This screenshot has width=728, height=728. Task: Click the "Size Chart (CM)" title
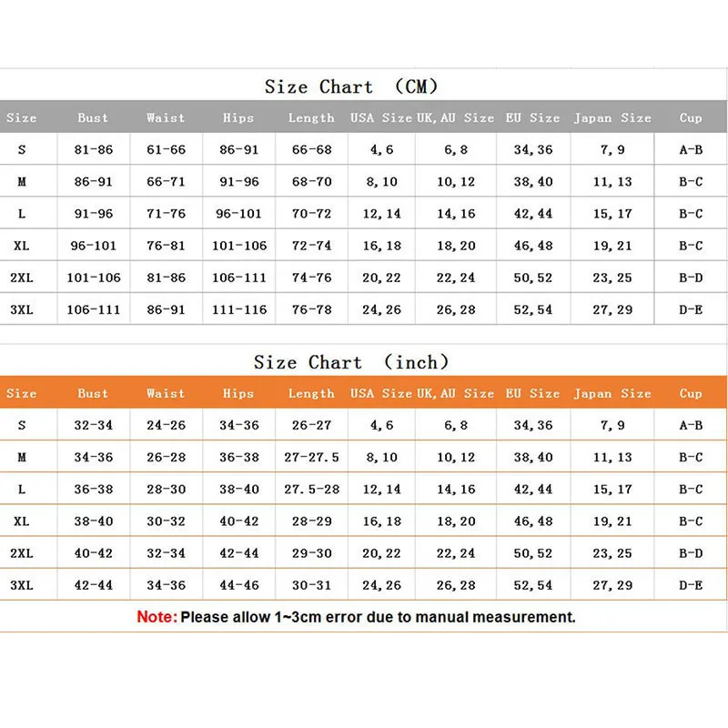point(351,87)
